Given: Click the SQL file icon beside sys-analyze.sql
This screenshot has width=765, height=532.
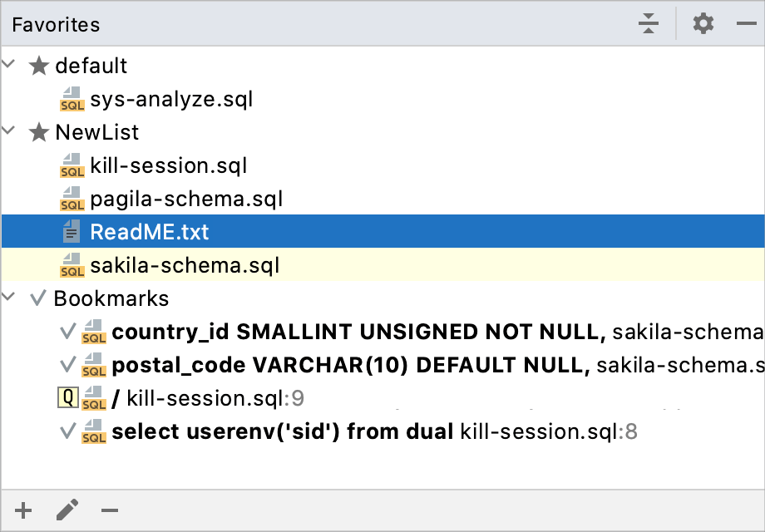Looking at the screenshot, I should click(72, 100).
